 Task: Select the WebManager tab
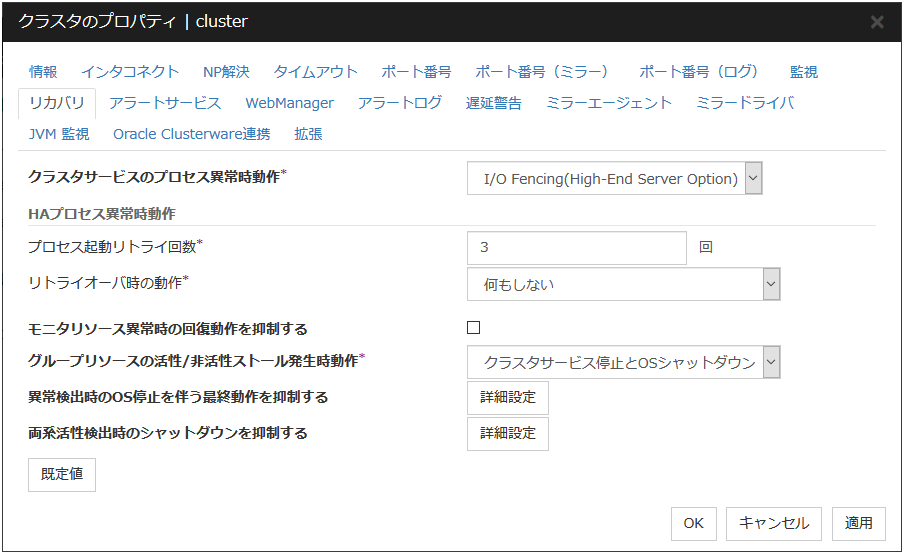(289, 103)
